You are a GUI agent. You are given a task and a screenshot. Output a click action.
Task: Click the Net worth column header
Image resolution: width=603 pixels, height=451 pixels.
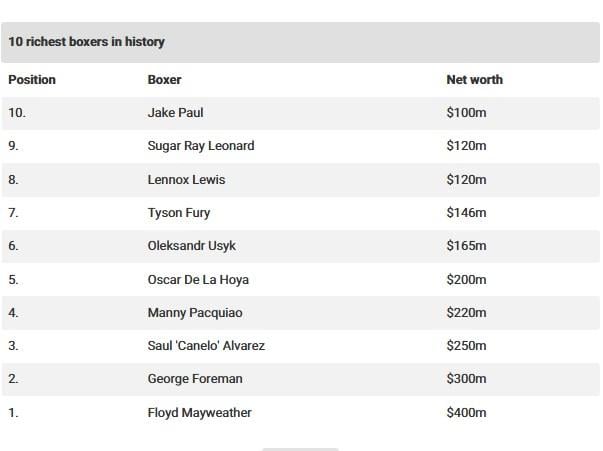coord(474,79)
